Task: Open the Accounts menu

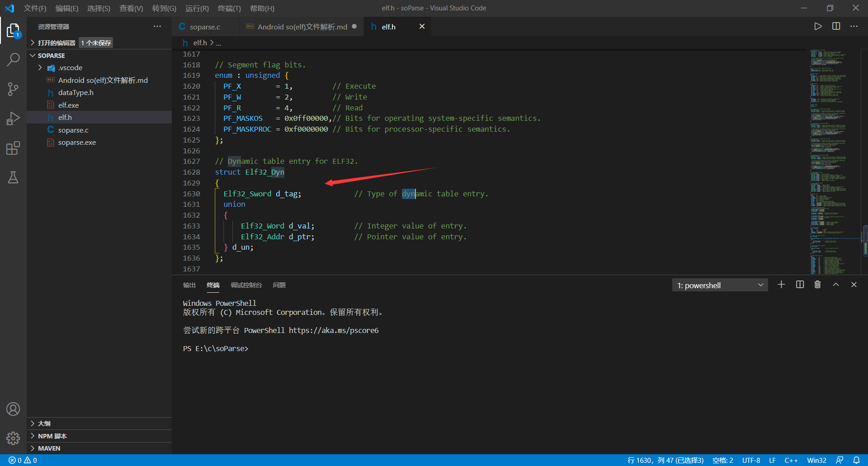Action: pos(13,409)
